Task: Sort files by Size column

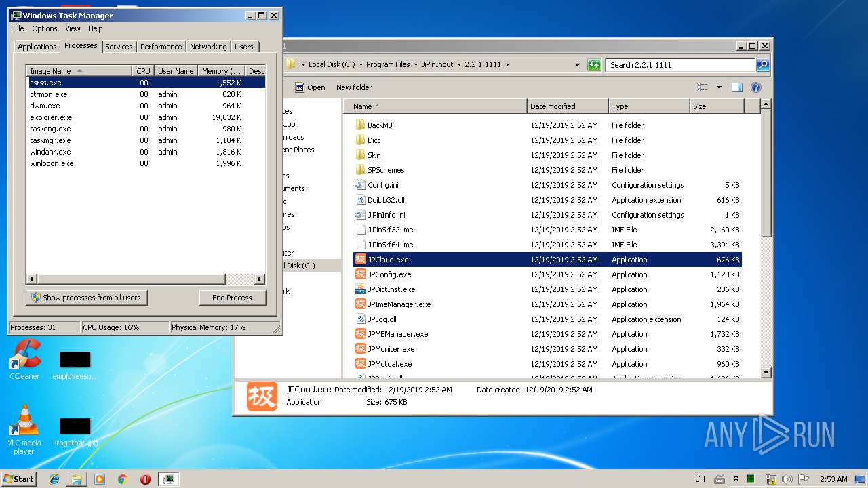Action: click(717, 106)
